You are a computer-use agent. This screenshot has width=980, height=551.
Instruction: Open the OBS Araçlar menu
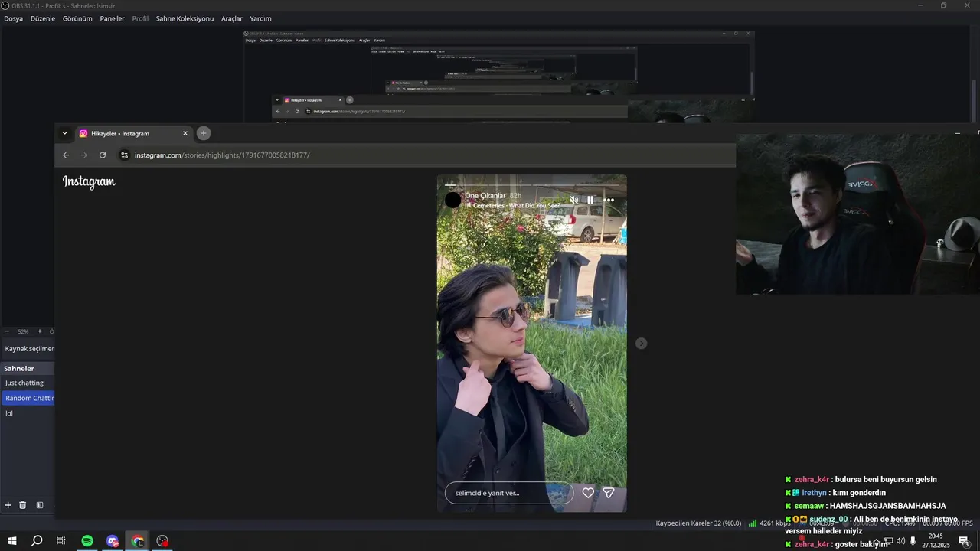(x=232, y=18)
